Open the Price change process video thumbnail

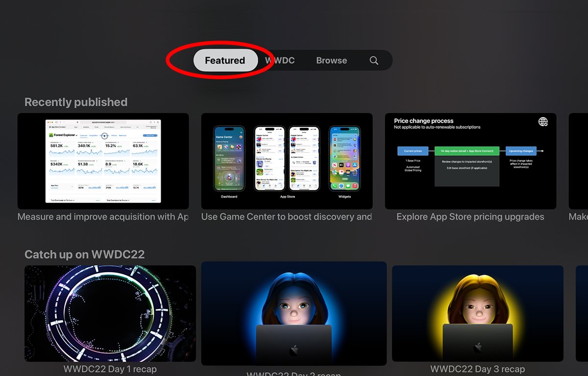[470, 161]
